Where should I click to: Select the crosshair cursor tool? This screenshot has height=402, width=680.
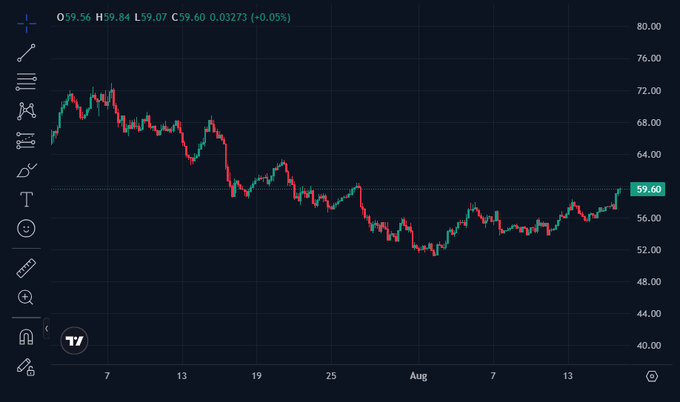click(26, 23)
